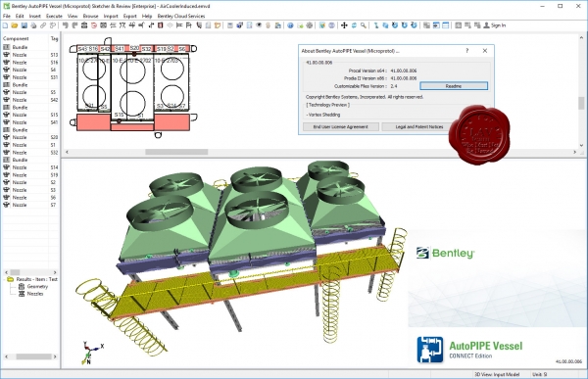Screen dimensions: 588x379
Task: Select the Nozzle row tagged S41
Action: click(x=30, y=122)
